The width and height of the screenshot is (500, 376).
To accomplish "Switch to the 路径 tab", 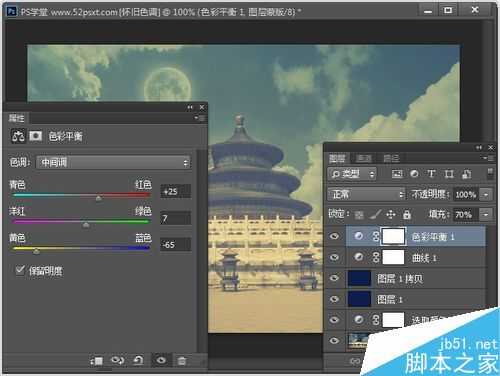I will (x=391, y=158).
